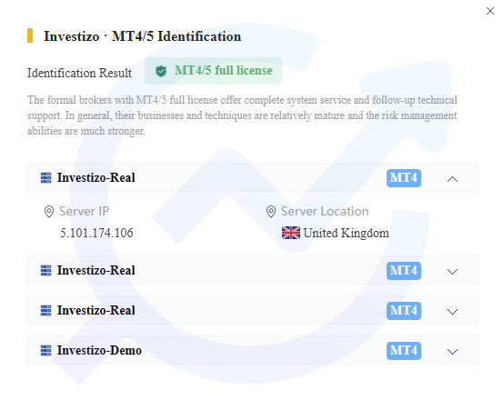
Task: Click the green shield license icon
Action: (161, 71)
